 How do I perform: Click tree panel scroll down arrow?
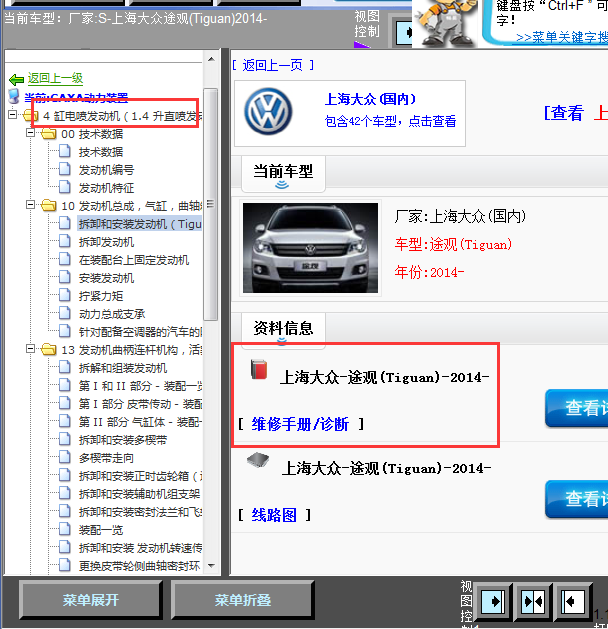[x=211, y=566]
